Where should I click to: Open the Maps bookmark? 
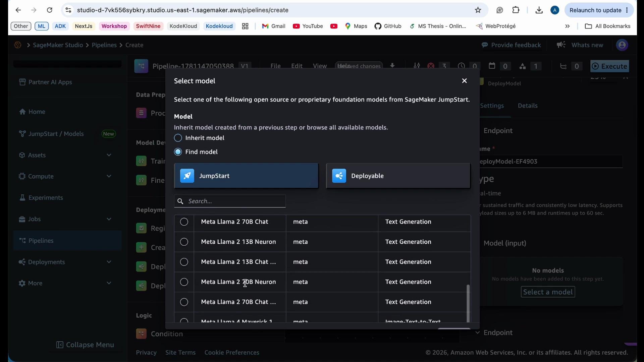356,26
